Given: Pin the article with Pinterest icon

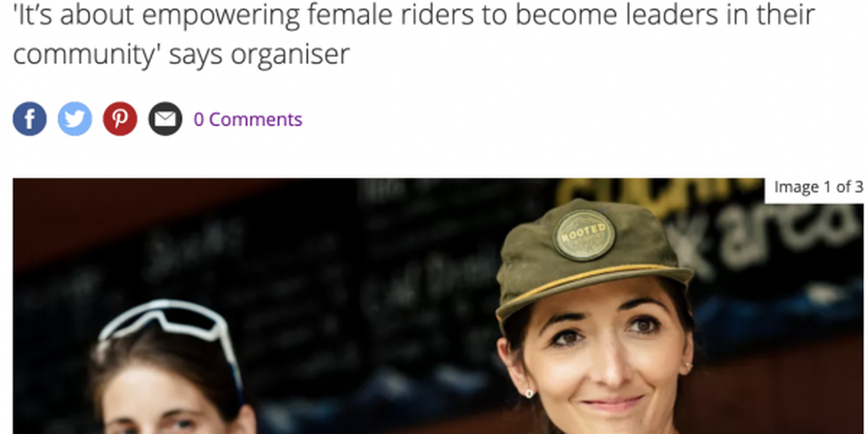Looking at the screenshot, I should point(120,119).
